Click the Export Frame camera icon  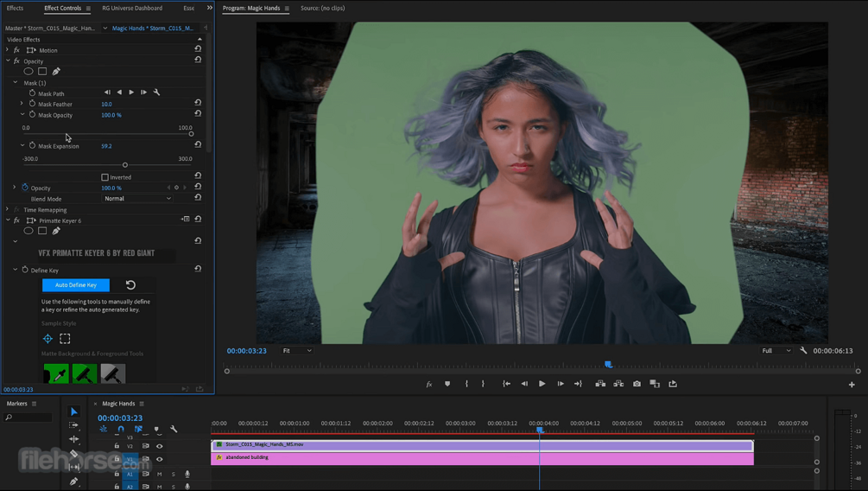(637, 384)
